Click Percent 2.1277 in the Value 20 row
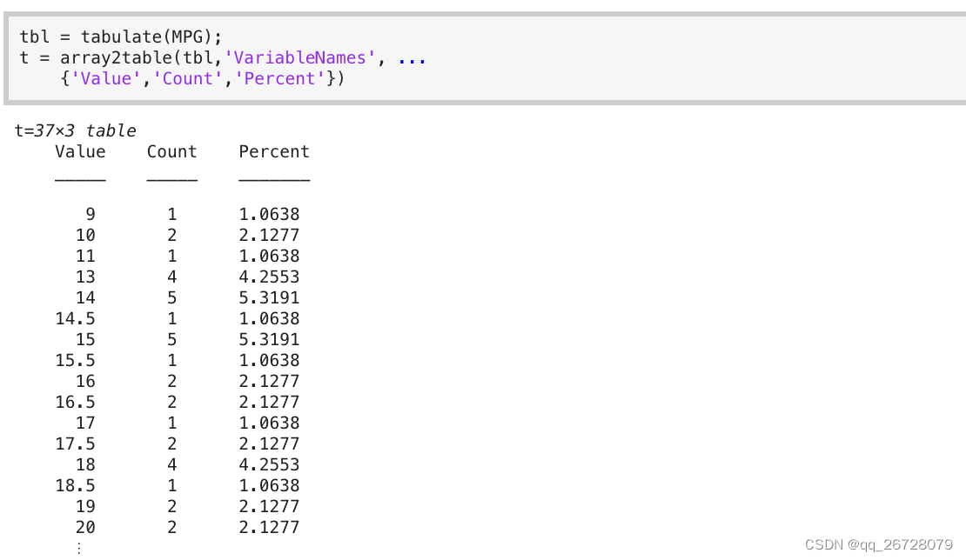 click(x=269, y=528)
